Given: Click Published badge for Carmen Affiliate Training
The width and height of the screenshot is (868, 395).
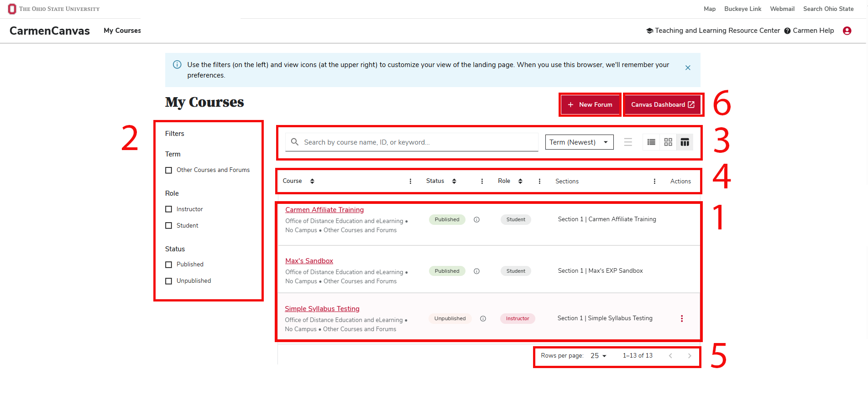Looking at the screenshot, I should click(447, 219).
